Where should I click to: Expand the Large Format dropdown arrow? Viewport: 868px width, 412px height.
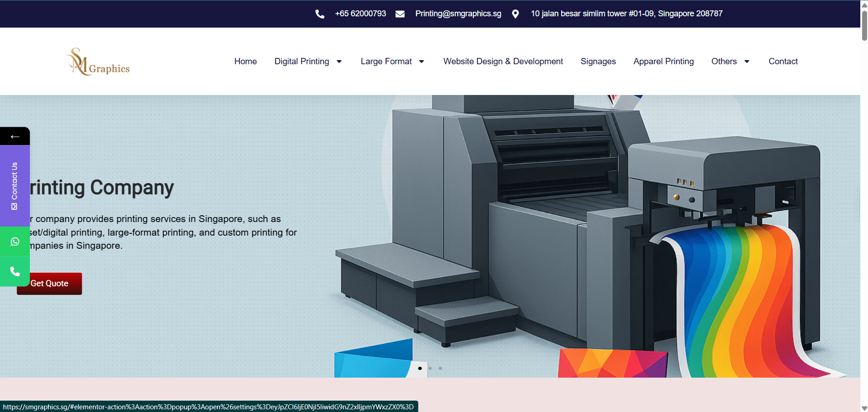click(x=421, y=62)
